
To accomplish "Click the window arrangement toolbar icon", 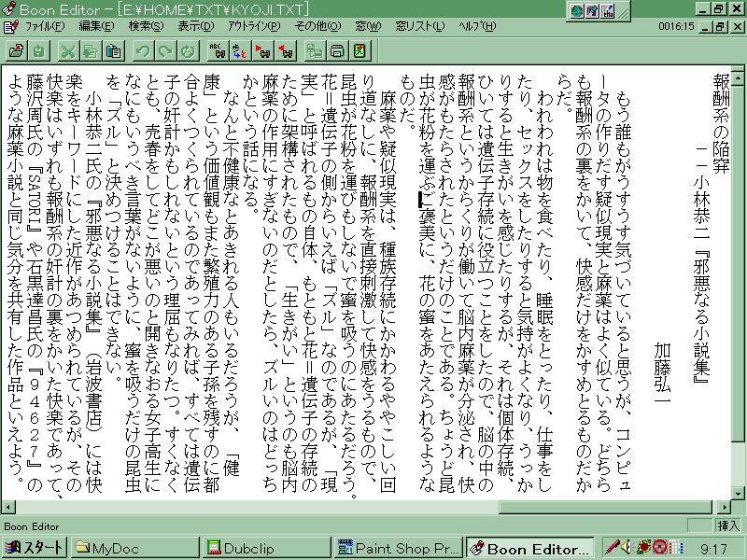I will pos(314,50).
